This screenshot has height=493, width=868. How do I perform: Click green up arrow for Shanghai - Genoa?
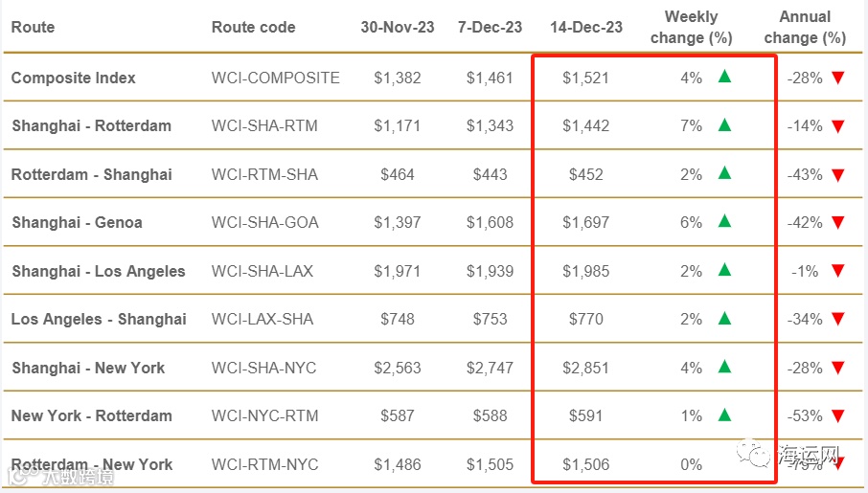click(724, 221)
